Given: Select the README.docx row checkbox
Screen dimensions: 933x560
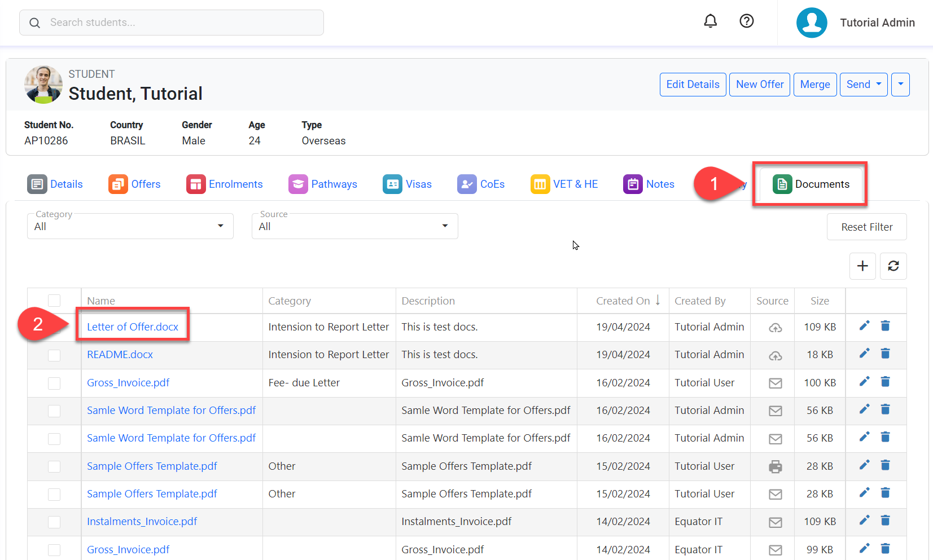Looking at the screenshot, I should (x=54, y=355).
